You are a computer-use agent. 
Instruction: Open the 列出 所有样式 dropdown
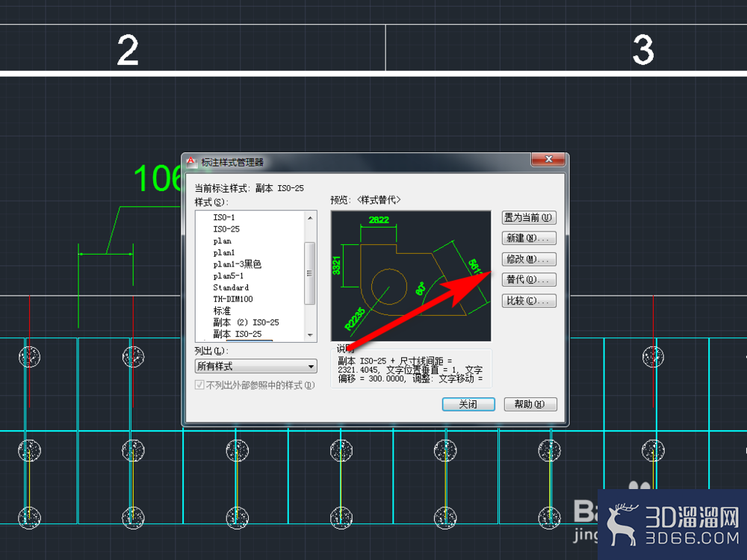click(x=256, y=366)
